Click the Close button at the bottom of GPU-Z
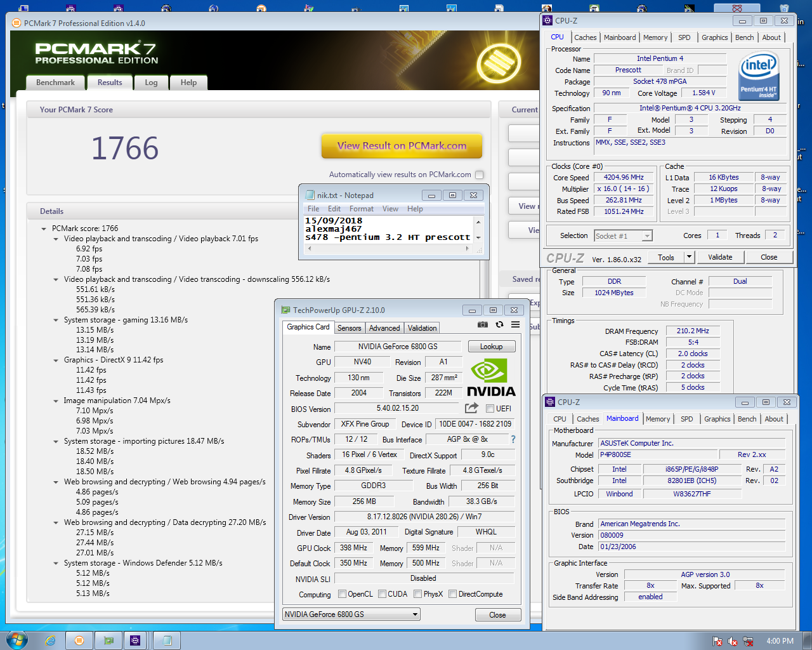 click(x=498, y=615)
